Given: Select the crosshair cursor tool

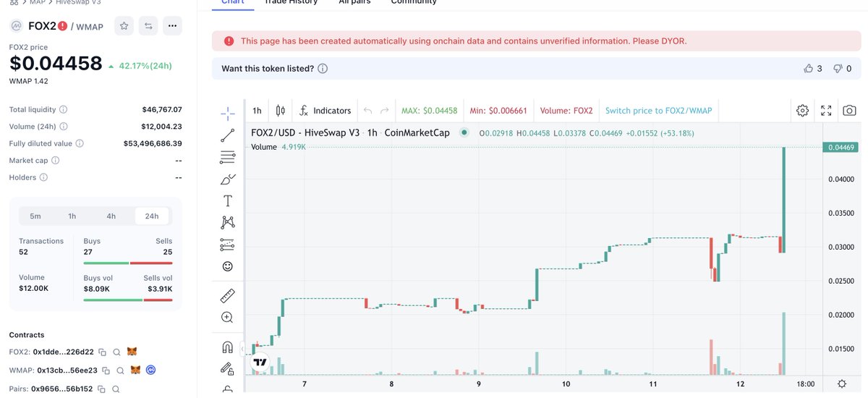Looking at the screenshot, I should [x=227, y=113].
